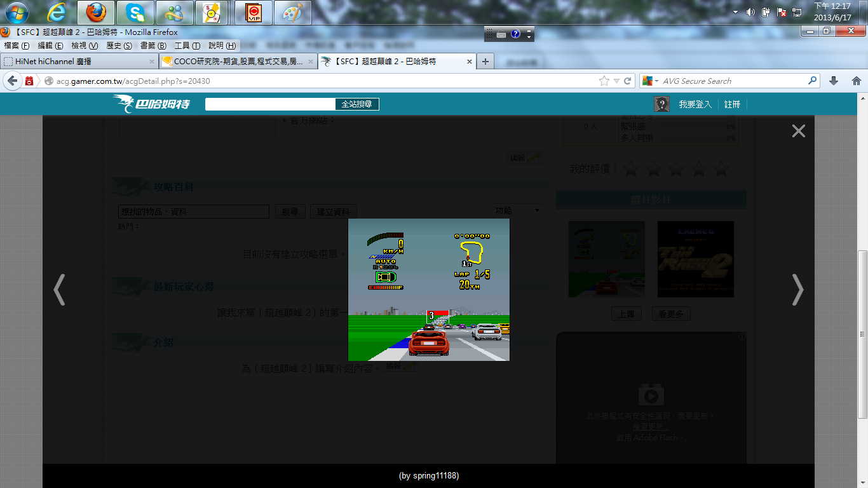The image size is (868, 488).
Task: Open the paint palette taskbar app
Action: coord(293,12)
